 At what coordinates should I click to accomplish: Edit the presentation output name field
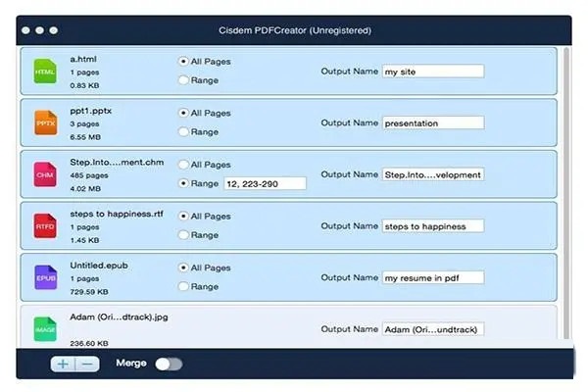pos(432,123)
